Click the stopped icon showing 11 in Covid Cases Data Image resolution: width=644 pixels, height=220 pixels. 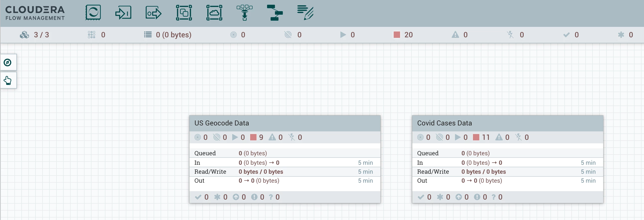click(x=476, y=137)
